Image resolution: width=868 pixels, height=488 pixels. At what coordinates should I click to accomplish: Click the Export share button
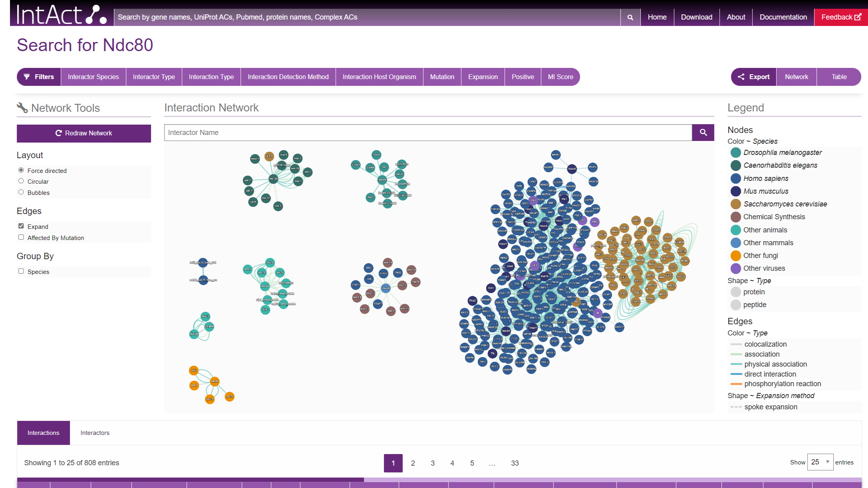[x=754, y=77]
